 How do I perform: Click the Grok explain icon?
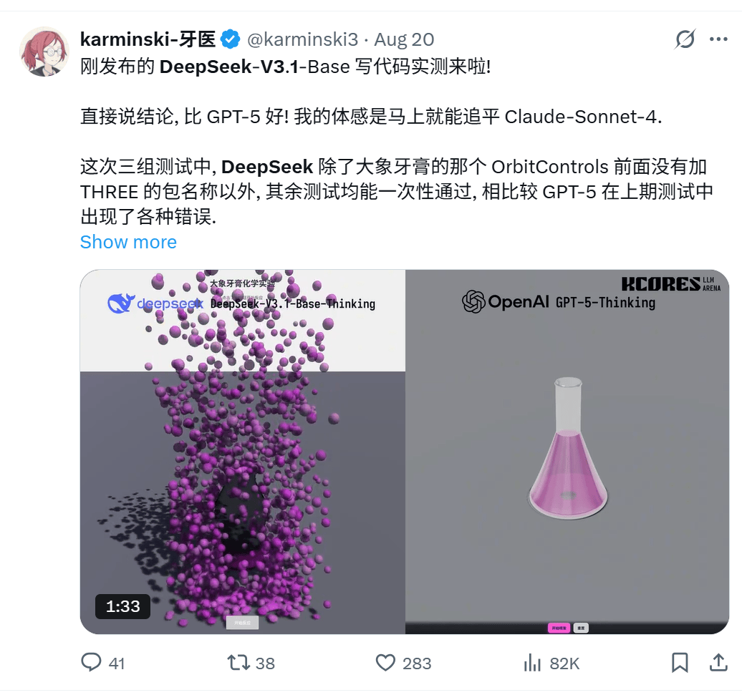[685, 39]
